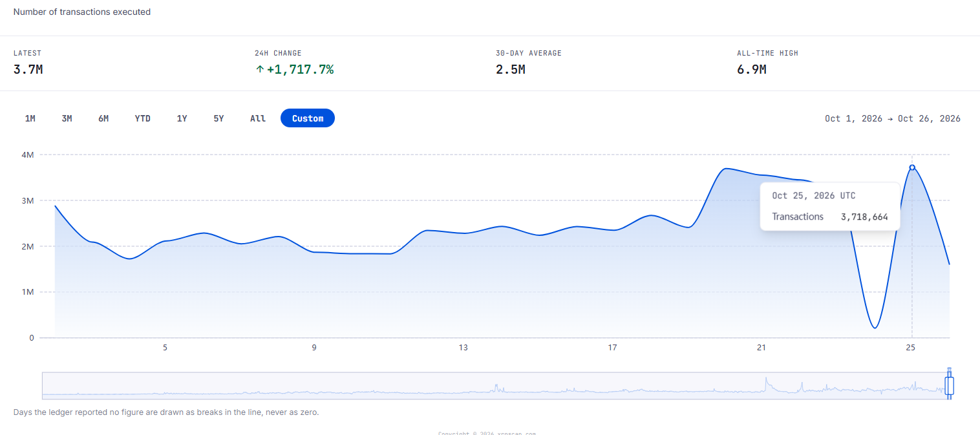Image resolution: width=980 pixels, height=435 pixels.
Task: Click the x-axis label 9
Action: point(314,348)
